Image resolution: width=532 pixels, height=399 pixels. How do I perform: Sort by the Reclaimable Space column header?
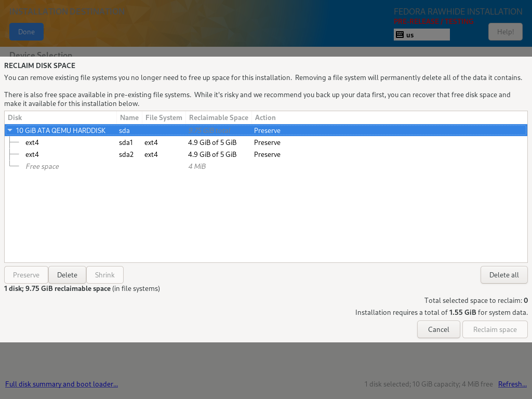click(219, 117)
